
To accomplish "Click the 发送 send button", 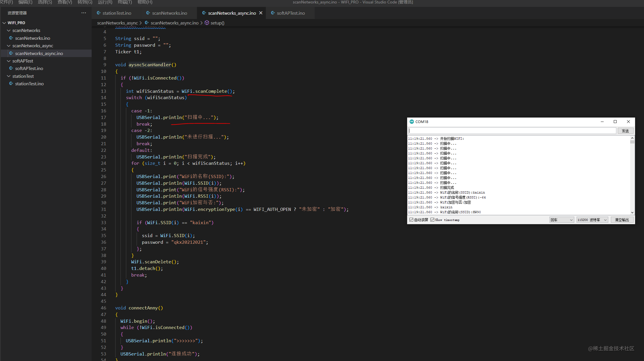I will 625,131.
